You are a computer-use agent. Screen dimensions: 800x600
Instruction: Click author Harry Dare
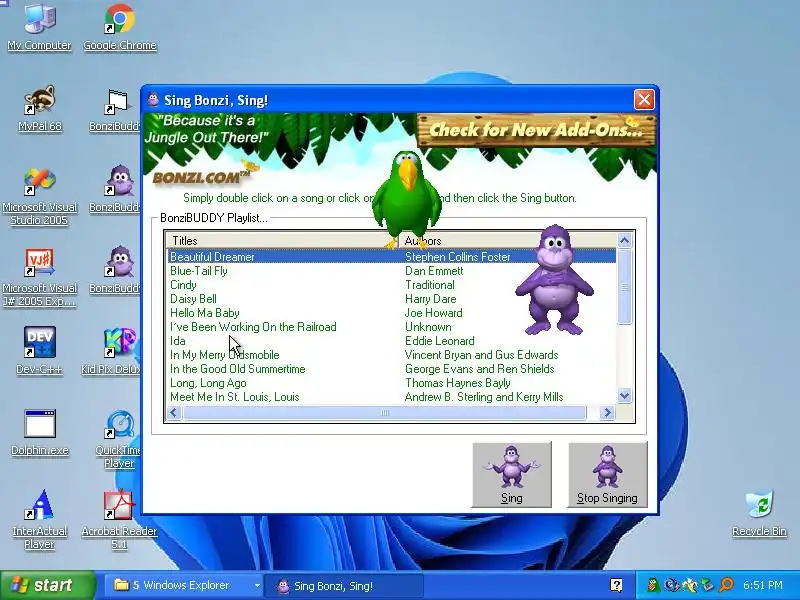tap(431, 299)
